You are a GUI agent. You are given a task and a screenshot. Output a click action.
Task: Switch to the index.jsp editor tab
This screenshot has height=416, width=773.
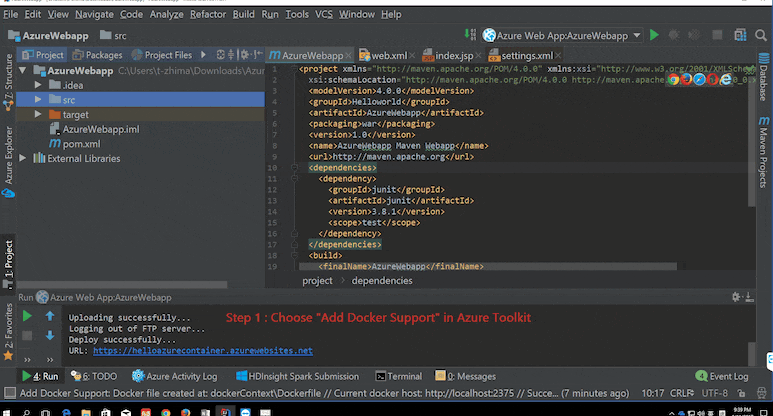click(x=453, y=55)
